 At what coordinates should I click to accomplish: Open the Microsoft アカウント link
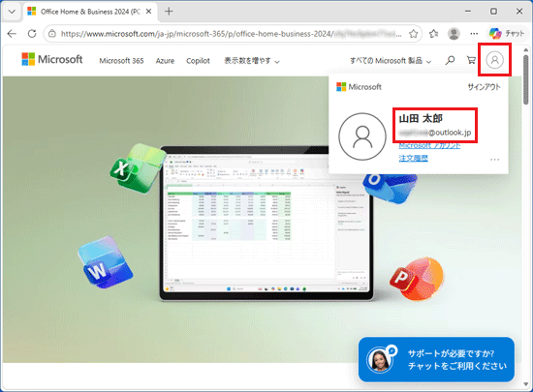pyautogui.click(x=429, y=146)
